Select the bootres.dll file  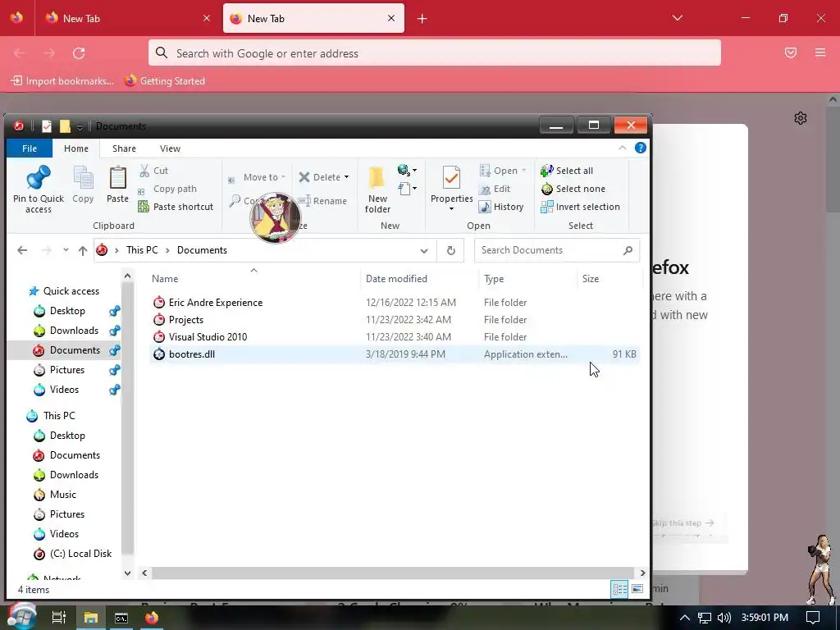point(395,354)
